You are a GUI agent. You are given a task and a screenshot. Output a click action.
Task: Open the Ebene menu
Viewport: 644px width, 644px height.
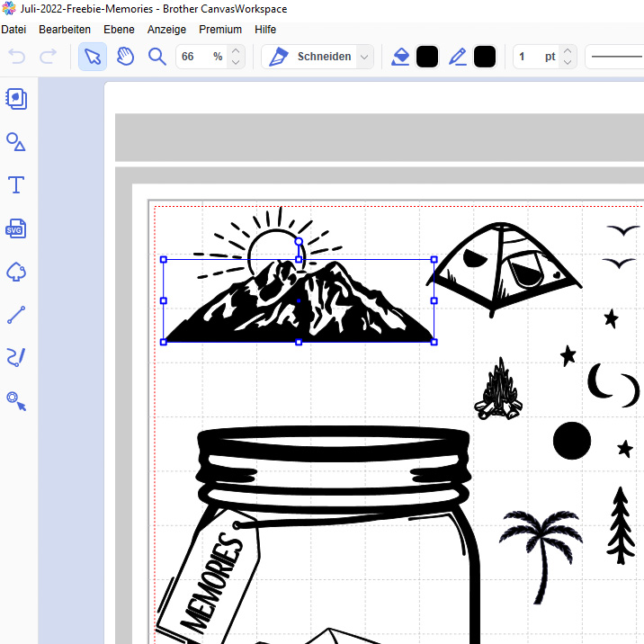119,30
